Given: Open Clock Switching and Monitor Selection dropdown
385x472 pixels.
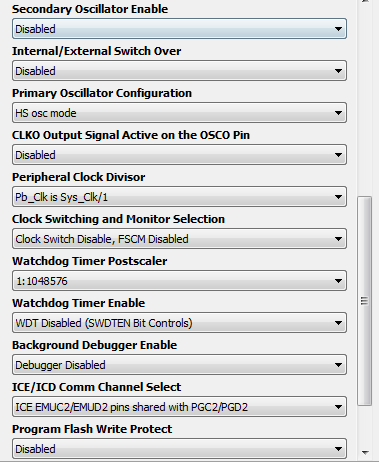Looking at the screenshot, I should point(179,239).
